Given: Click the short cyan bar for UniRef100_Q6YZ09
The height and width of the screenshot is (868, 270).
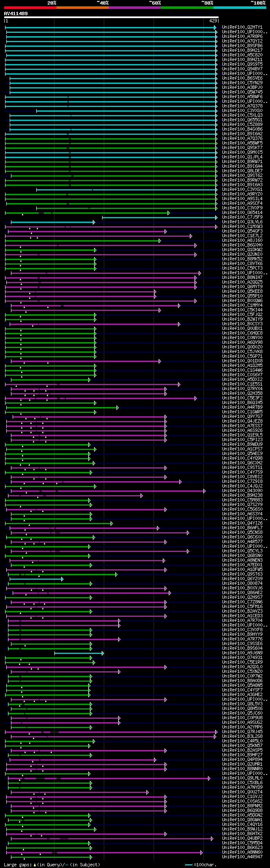Looking at the screenshot, I should (x=37, y=579).
